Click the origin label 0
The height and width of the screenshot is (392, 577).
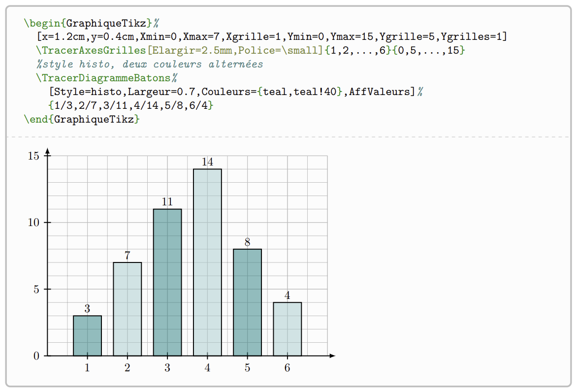click(36, 356)
